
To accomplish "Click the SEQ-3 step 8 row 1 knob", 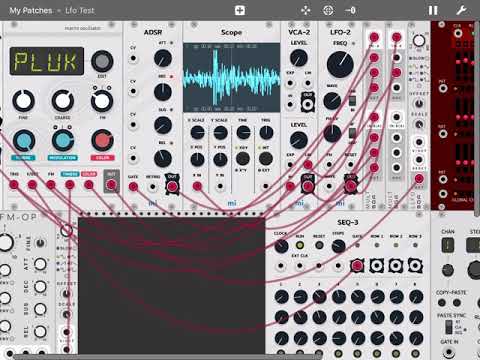I will 416,297.
